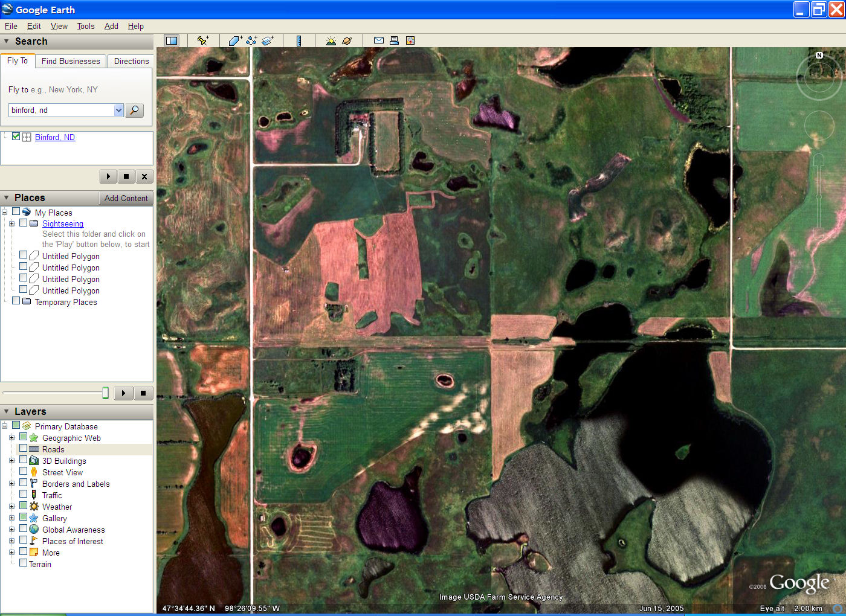Viewport: 846px width, 616px height.
Task: Toggle the My Places checkbox
Action: pyautogui.click(x=16, y=212)
